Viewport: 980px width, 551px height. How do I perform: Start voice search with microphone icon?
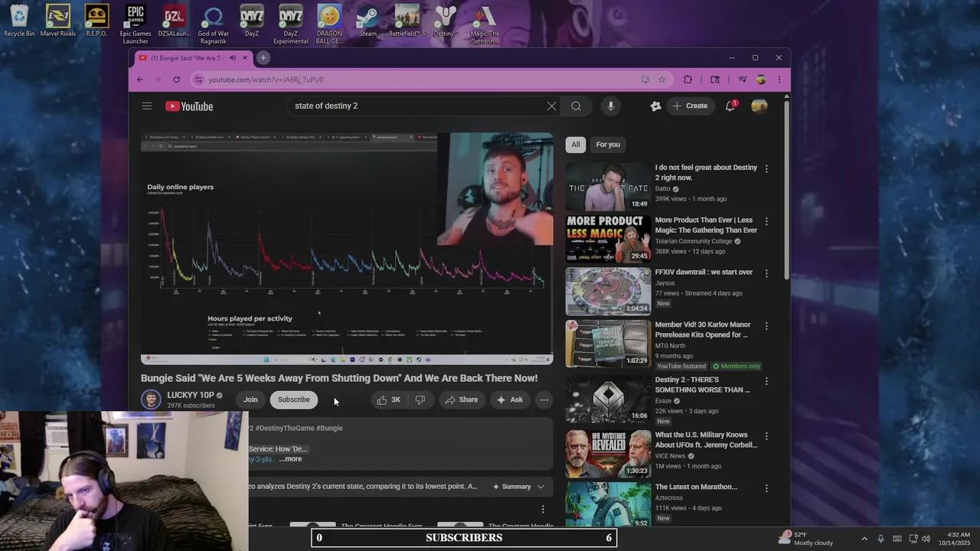(x=611, y=106)
